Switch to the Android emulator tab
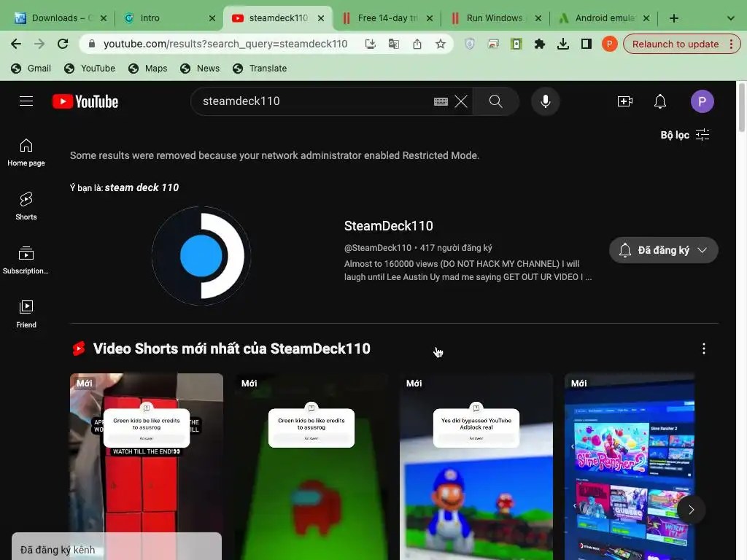The image size is (747, 560). coord(604,18)
